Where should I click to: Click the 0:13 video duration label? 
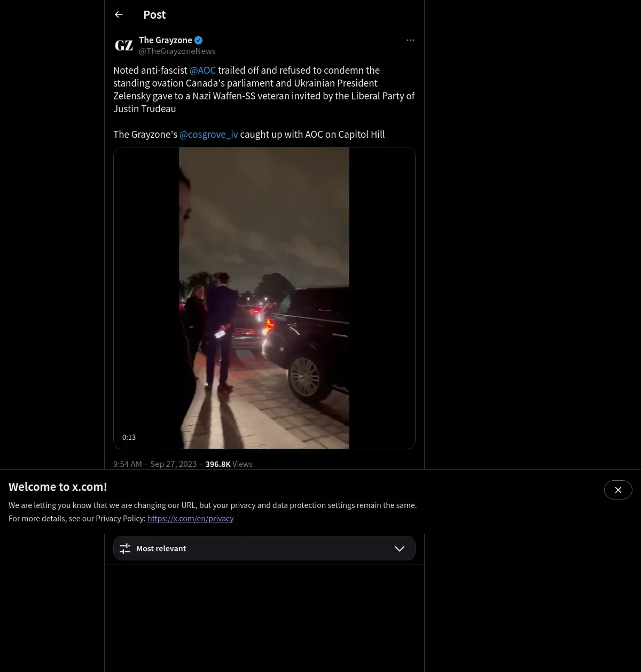(129, 437)
